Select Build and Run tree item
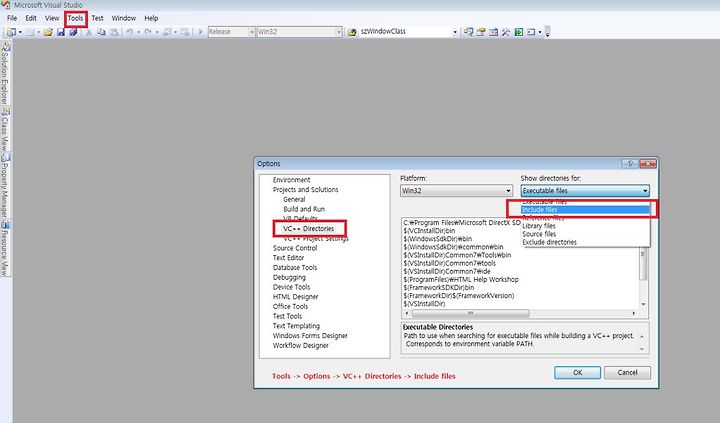Image resolution: width=720 pixels, height=423 pixels. pos(304,209)
